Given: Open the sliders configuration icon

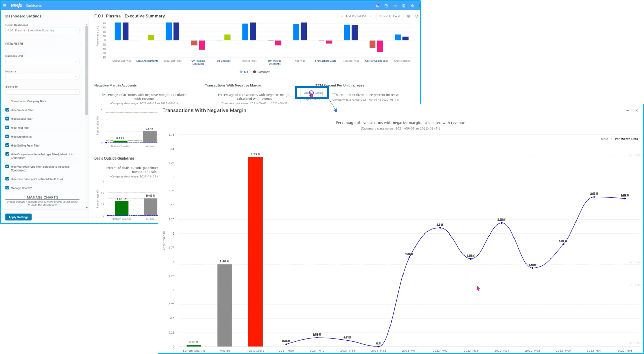Looking at the screenshot, I should 395,6.
